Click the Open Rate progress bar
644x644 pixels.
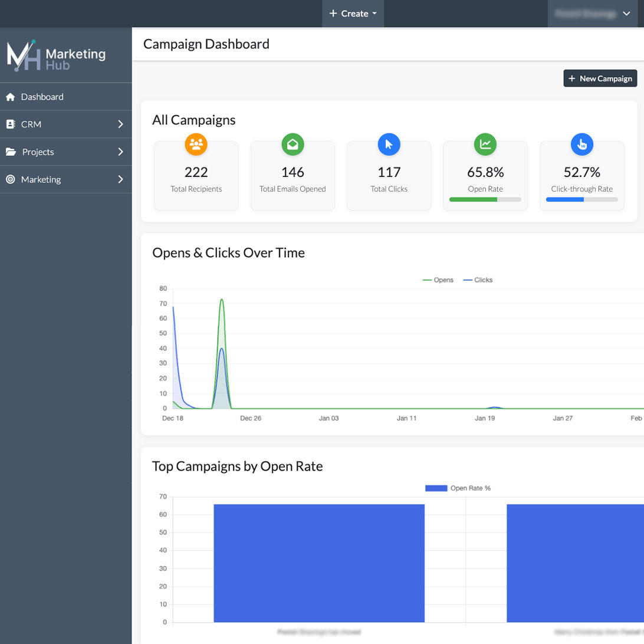click(x=485, y=200)
